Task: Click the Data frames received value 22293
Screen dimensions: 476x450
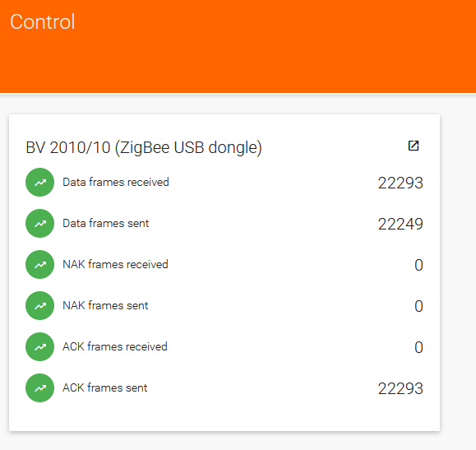Action: point(400,183)
